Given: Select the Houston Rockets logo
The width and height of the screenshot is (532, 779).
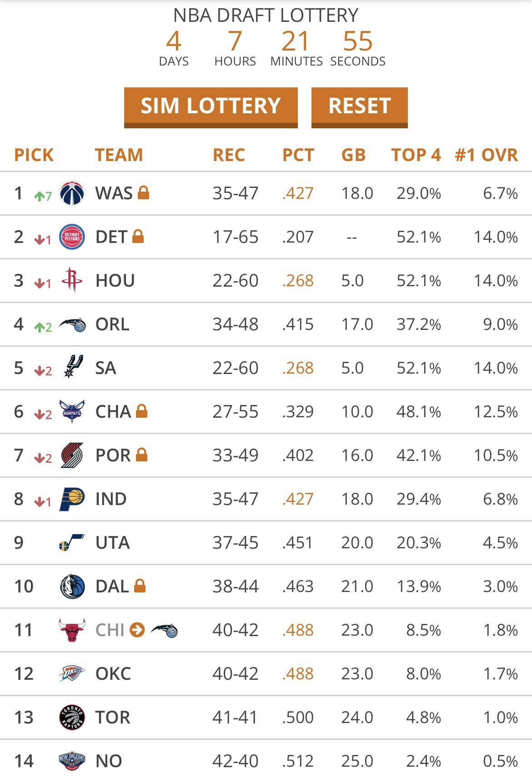Looking at the screenshot, I should pos(72,280).
